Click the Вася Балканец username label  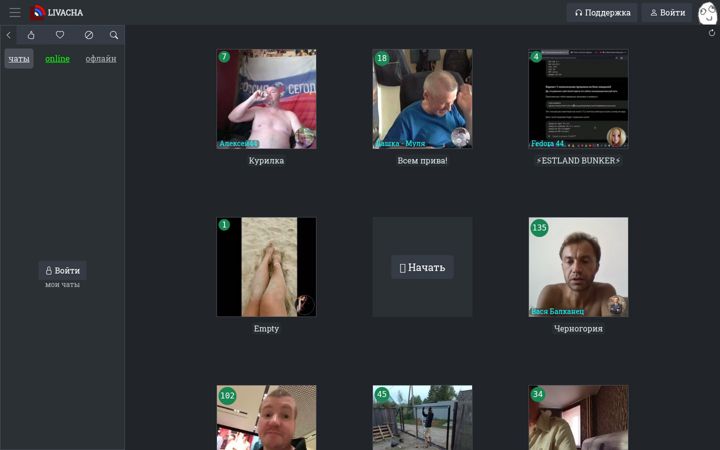click(557, 311)
